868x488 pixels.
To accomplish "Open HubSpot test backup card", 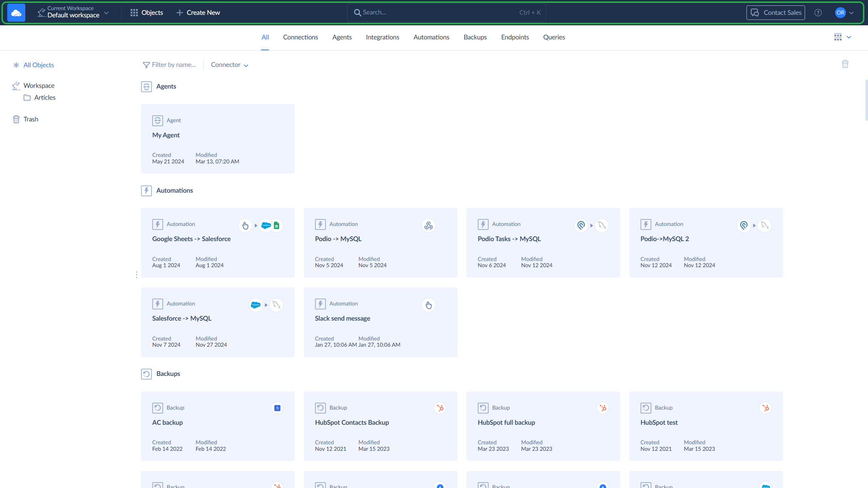I will point(706,426).
